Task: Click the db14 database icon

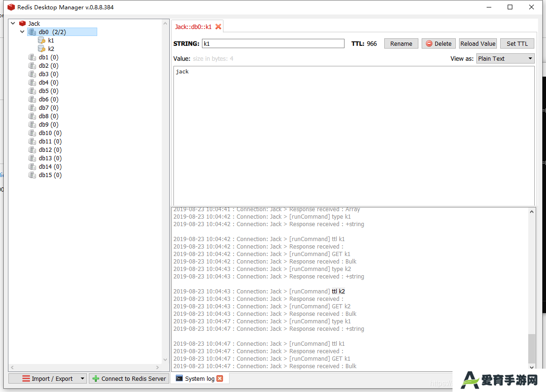Action: [32, 166]
